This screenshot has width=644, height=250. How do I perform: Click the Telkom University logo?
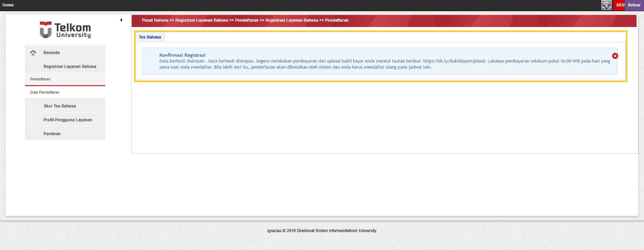point(65,30)
